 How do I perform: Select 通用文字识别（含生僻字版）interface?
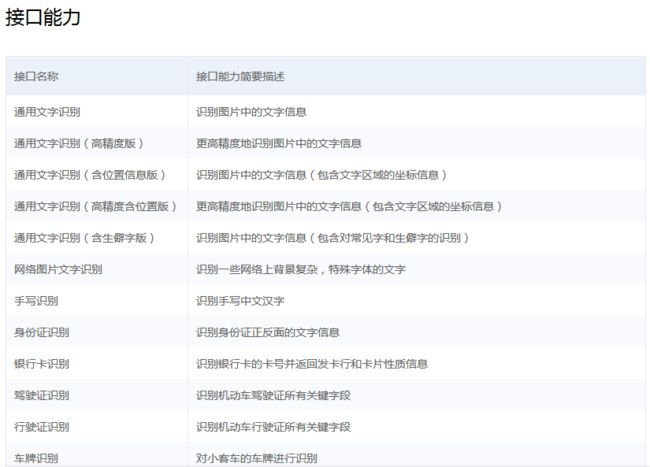click(85, 238)
